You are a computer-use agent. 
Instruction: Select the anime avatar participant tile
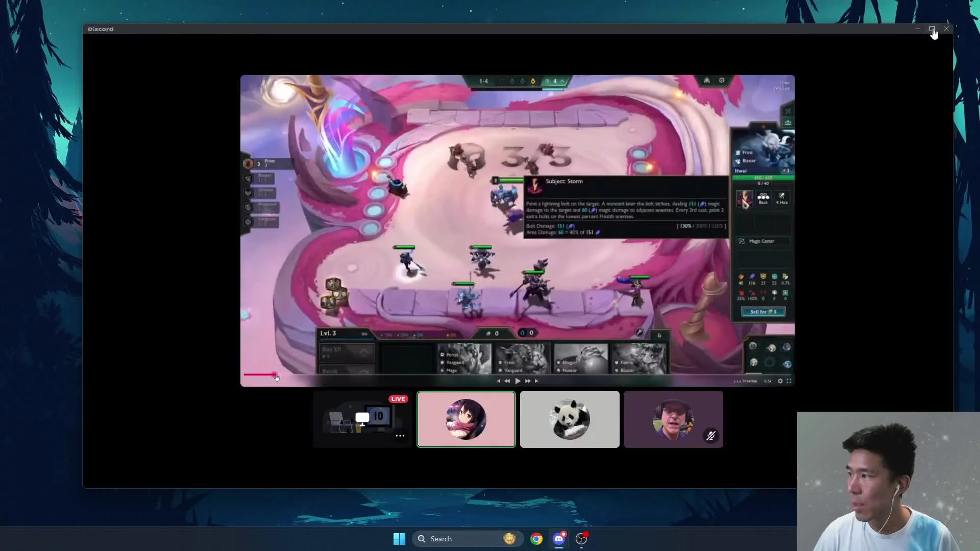click(466, 419)
